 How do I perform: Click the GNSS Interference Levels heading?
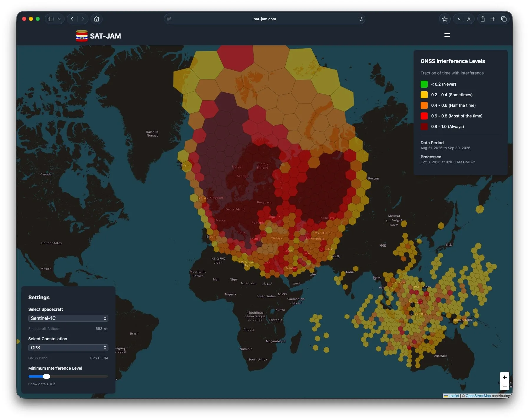tap(453, 61)
